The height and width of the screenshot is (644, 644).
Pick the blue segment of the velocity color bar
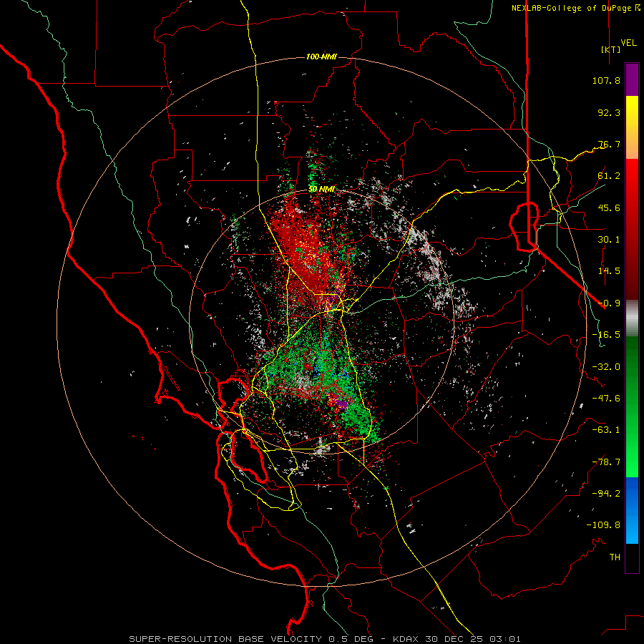(x=632, y=510)
